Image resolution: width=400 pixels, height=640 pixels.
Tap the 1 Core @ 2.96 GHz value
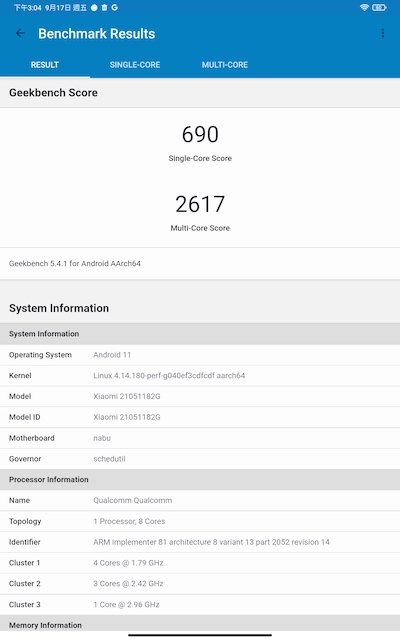pos(126,604)
